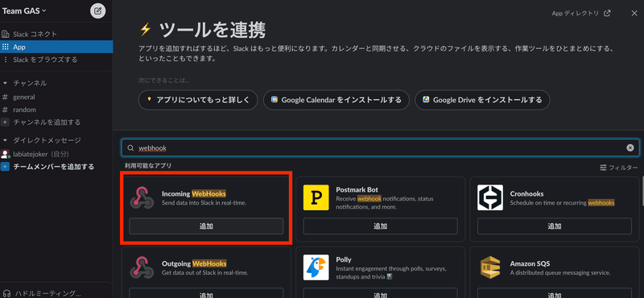Click the Postmark Bot title
The image size is (644, 298).
357,190
